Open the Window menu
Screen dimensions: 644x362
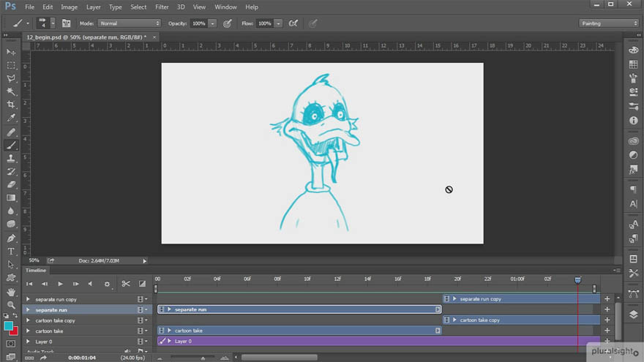pos(225,7)
